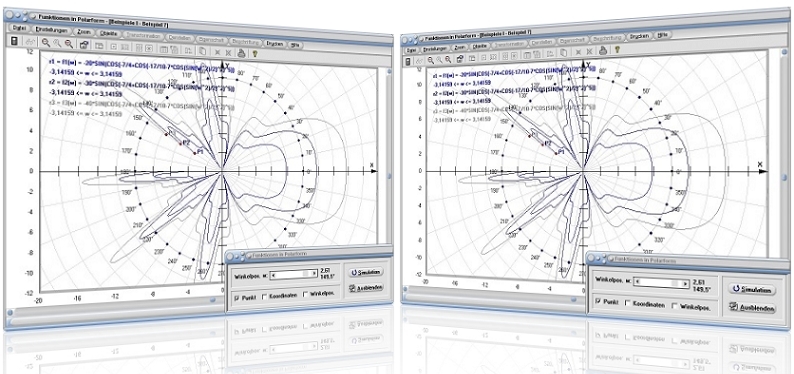
Task: Click calculator icon in right window toolbar
Action: click(x=408, y=61)
